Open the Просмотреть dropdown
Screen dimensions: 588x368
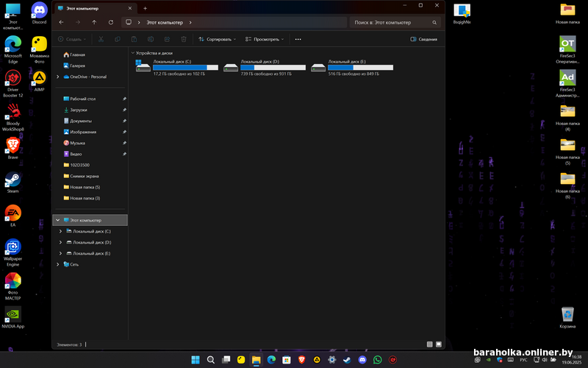coord(265,39)
